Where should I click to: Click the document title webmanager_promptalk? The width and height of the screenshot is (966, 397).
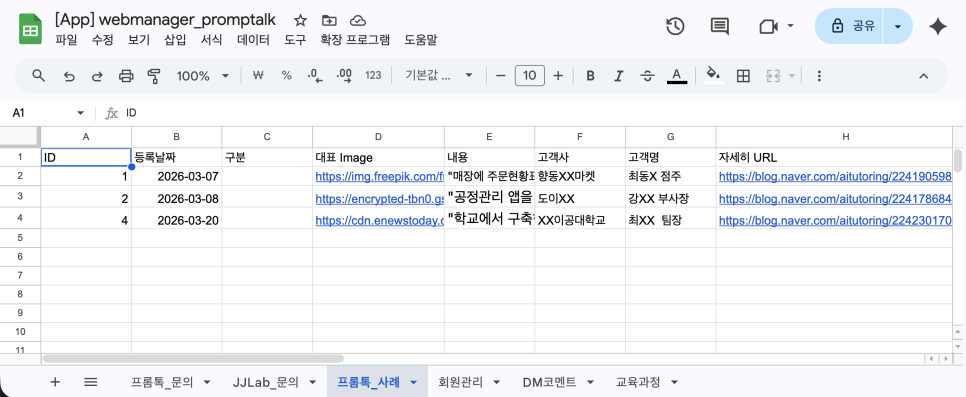pyautogui.click(x=165, y=19)
